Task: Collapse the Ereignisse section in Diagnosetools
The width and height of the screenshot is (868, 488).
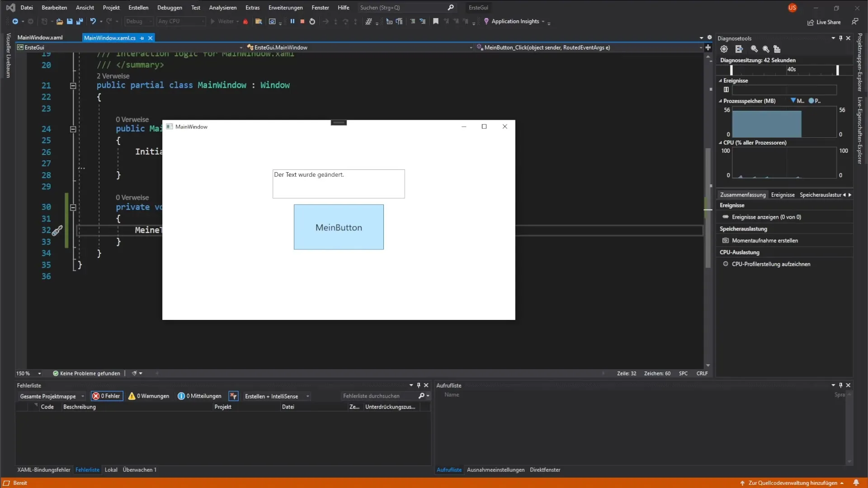Action: pos(720,81)
